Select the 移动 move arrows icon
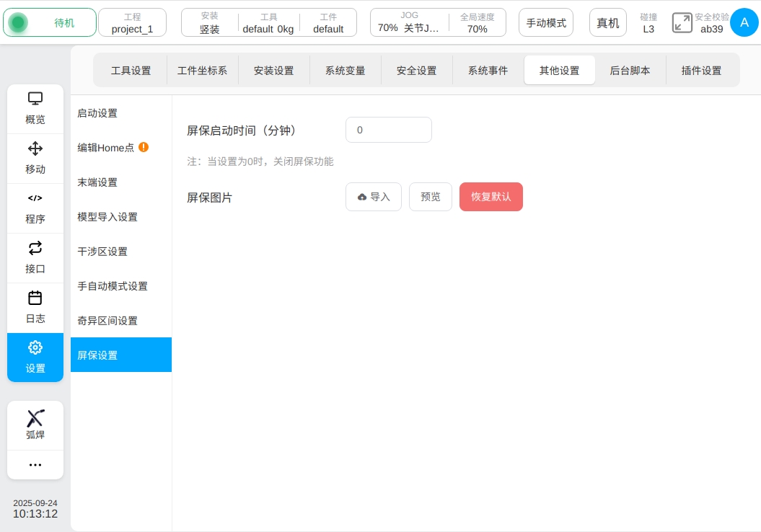This screenshot has height=532, width=761. tap(35, 149)
